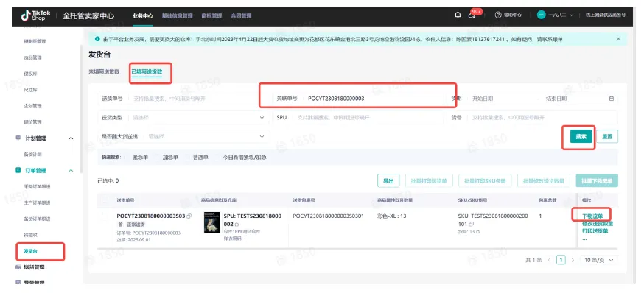644x293 pixels.
Task: Select the 已填写送货数 tab
Action: click(147, 71)
